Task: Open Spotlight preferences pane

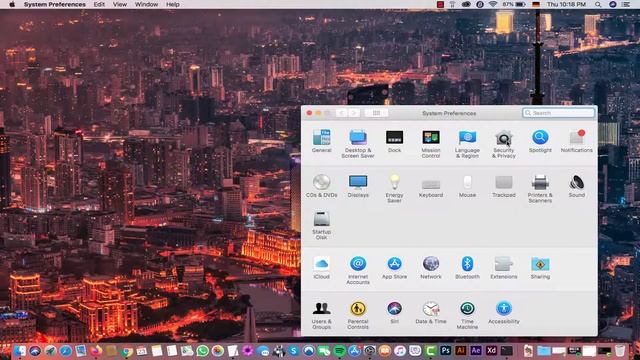Action: click(540, 141)
